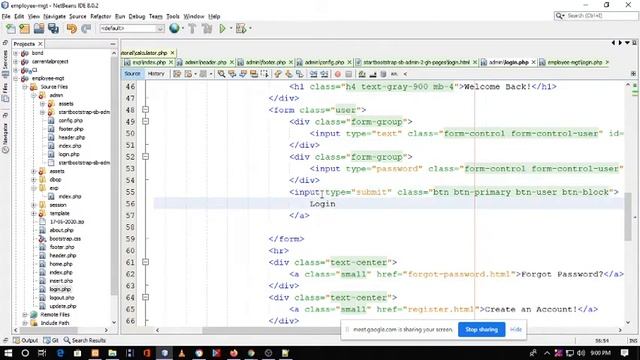
Task: Open the Edge browser in the taskbar
Action: (x=60, y=353)
